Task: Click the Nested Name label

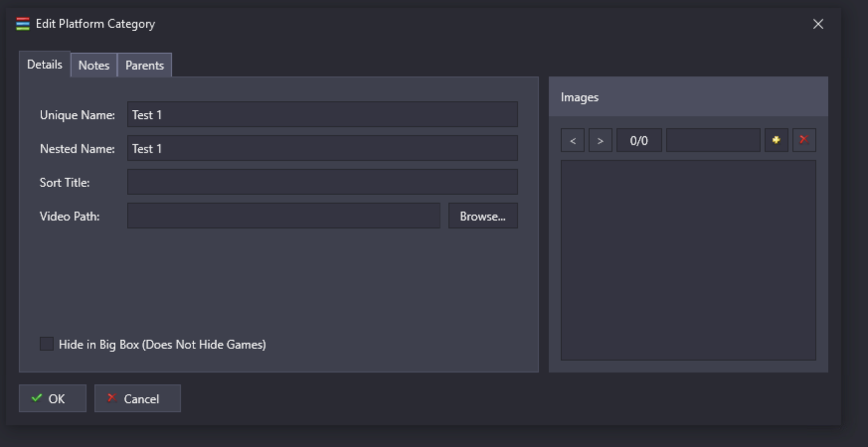Action: (77, 149)
